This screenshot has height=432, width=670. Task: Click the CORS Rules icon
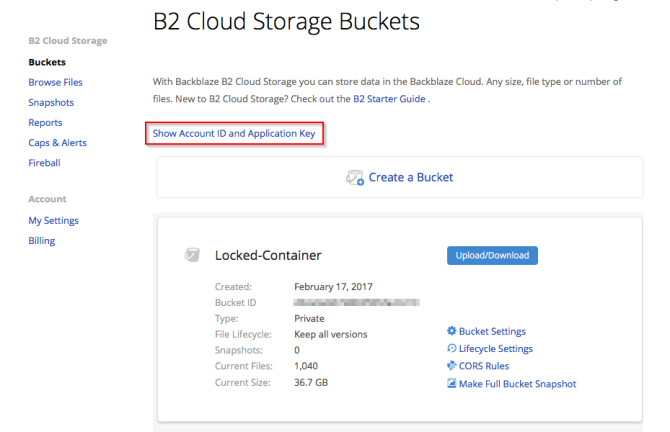pos(452,366)
